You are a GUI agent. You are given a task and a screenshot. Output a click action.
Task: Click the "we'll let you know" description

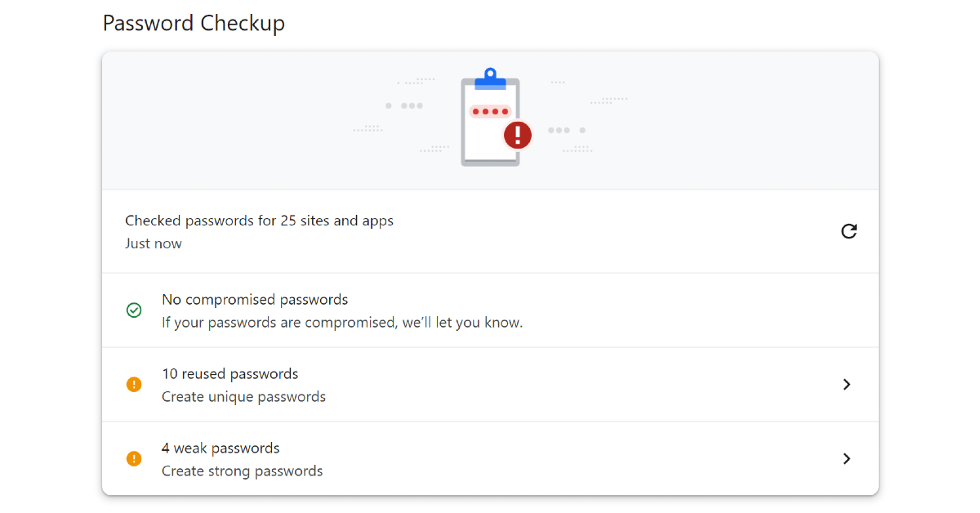342,323
